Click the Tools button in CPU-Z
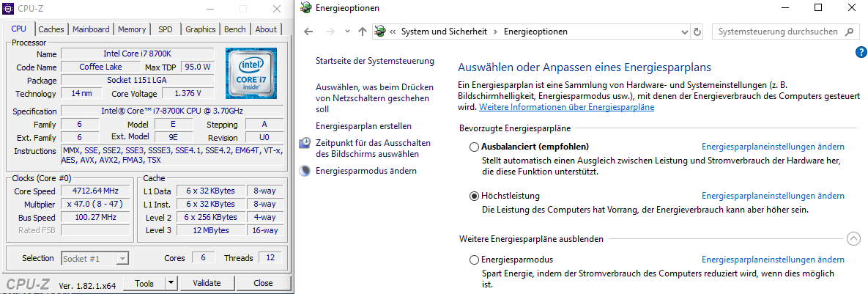Image resolution: width=868 pixels, height=294 pixels. (x=144, y=283)
